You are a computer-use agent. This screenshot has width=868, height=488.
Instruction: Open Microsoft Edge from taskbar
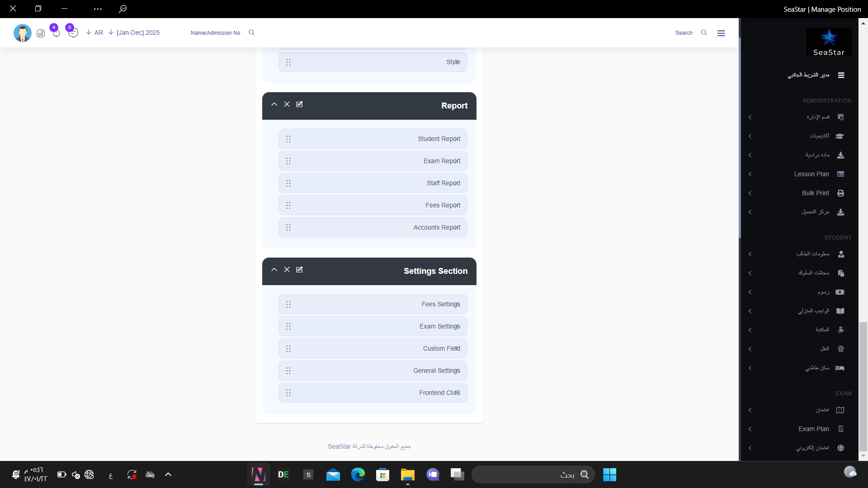[358, 474]
